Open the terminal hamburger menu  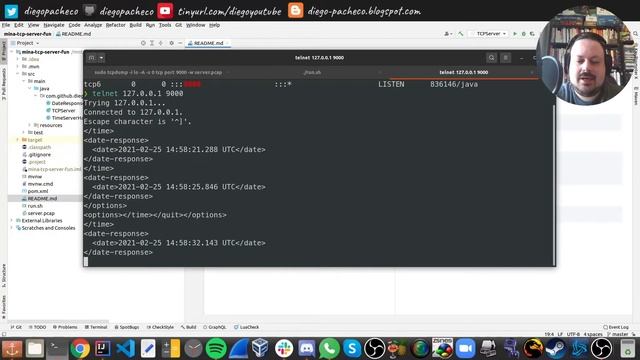(505, 58)
